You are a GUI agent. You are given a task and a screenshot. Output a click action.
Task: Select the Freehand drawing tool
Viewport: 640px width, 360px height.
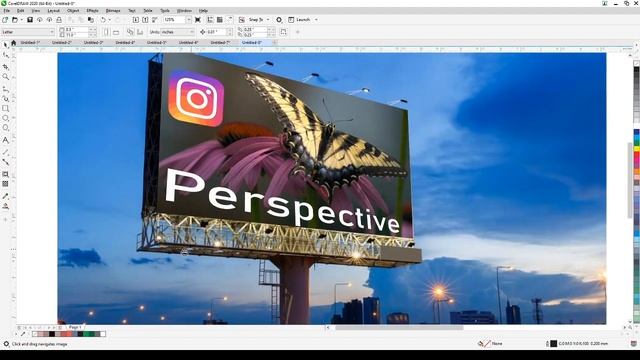[5, 89]
